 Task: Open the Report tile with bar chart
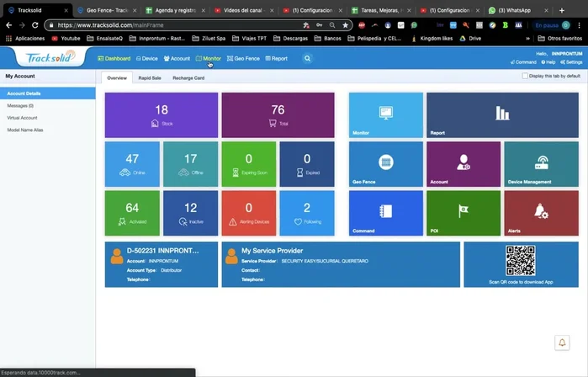pos(503,114)
